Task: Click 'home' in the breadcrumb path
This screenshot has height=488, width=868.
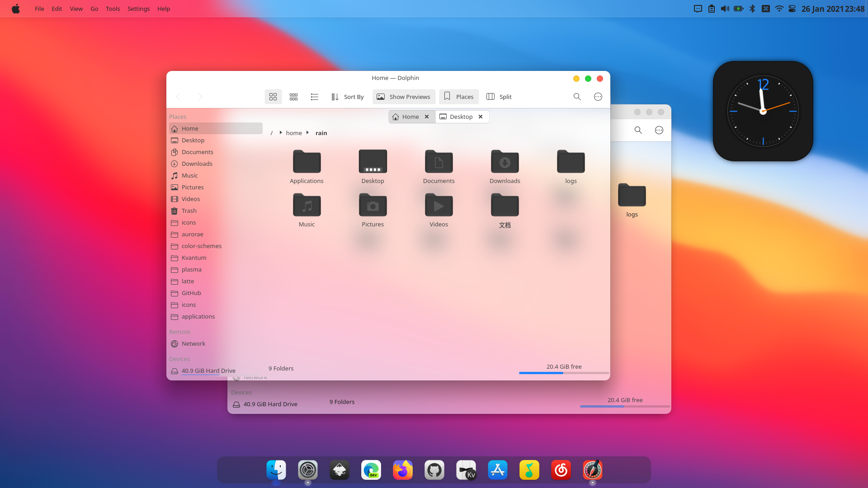Action: (x=294, y=133)
